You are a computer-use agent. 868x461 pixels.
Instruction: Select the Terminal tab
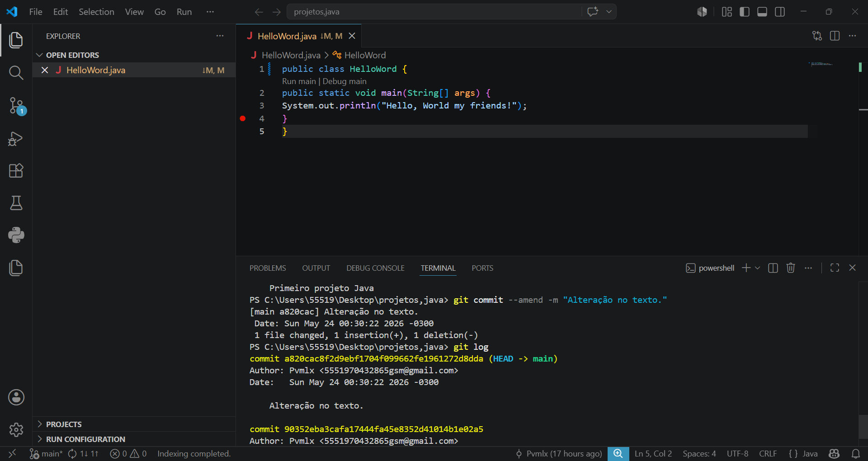point(438,268)
